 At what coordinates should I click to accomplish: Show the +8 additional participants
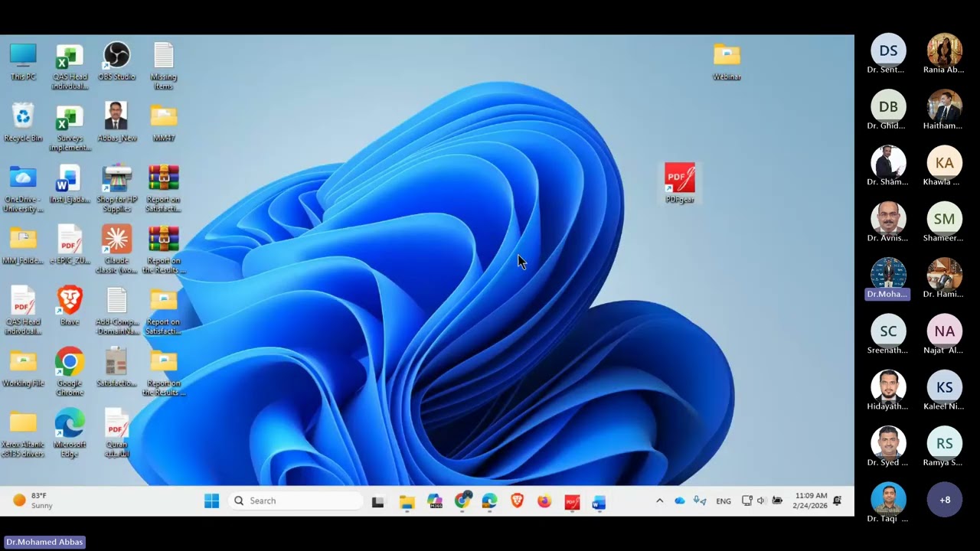pyautogui.click(x=945, y=500)
